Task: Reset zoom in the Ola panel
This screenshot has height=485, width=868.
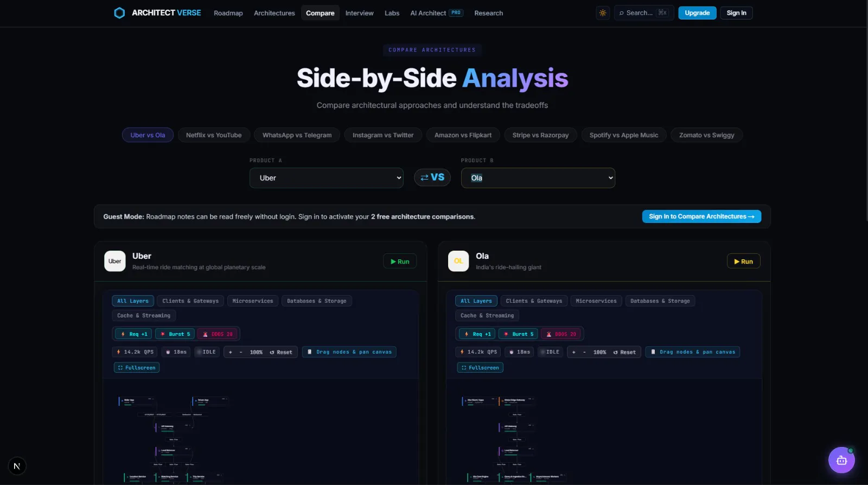Action: pyautogui.click(x=624, y=352)
